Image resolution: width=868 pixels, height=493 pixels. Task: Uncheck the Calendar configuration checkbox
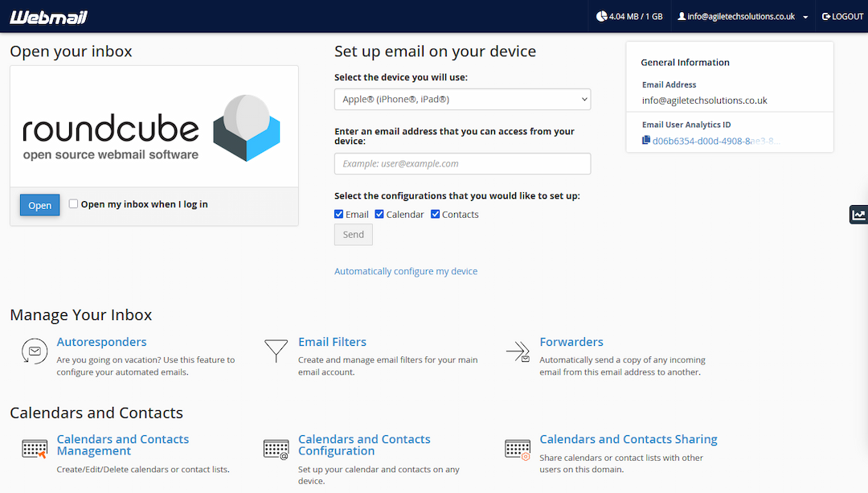pyautogui.click(x=379, y=214)
